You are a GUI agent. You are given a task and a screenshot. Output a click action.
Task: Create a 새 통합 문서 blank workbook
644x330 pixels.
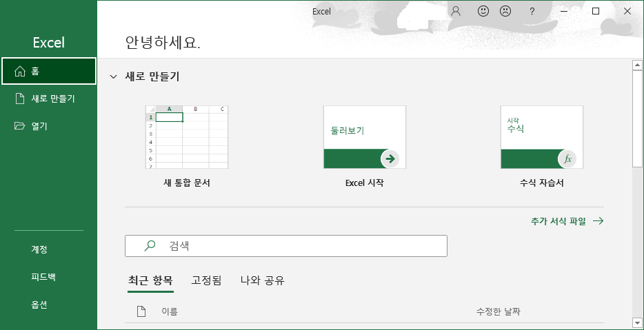[187, 137]
